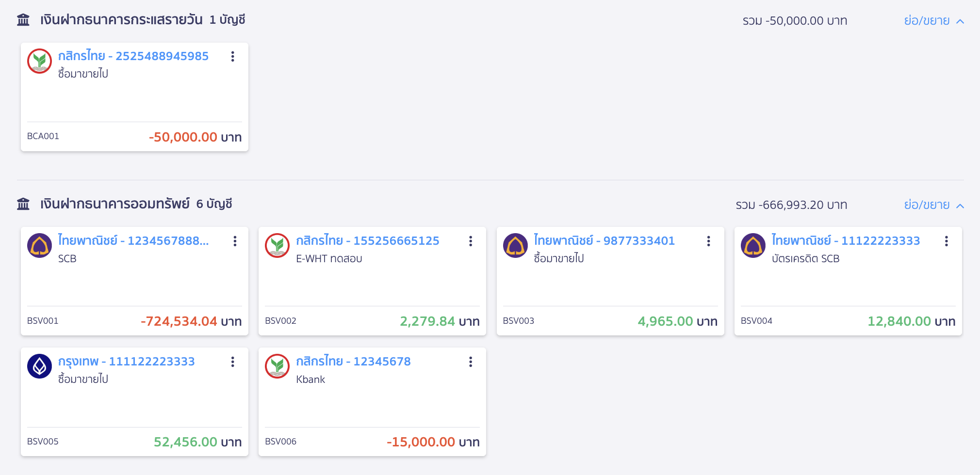
Task: Open more options for กรุงเทพ account
Action: tap(233, 362)
